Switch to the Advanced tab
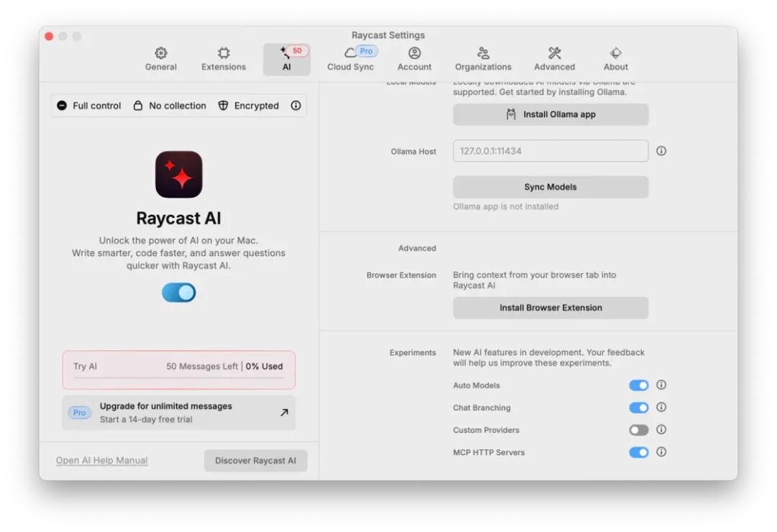 click(555, 60)
